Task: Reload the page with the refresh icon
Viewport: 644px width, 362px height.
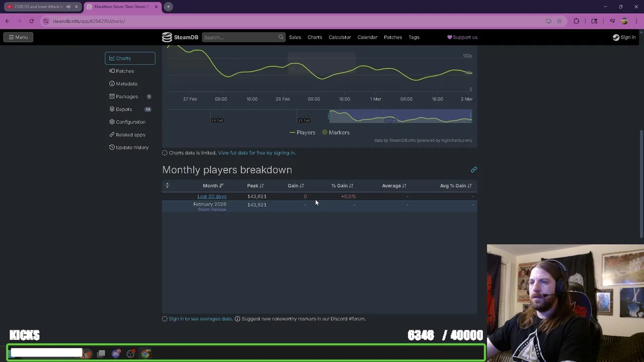Action: click(x=31, y=21)
